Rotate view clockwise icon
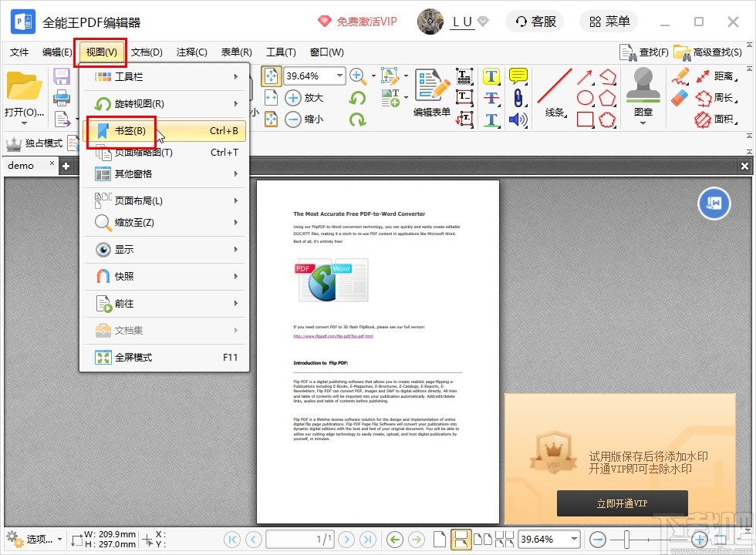 [357, 119]
